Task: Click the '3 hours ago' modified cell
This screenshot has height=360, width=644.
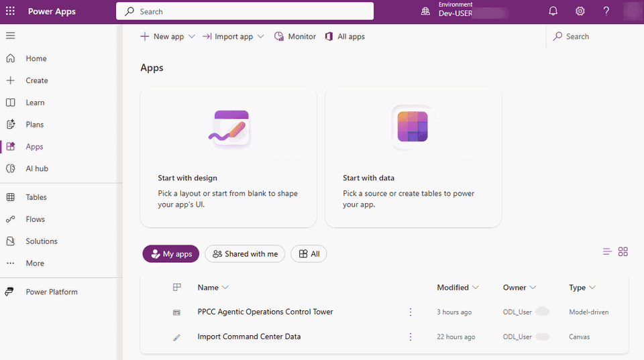Action: point(454,312)
